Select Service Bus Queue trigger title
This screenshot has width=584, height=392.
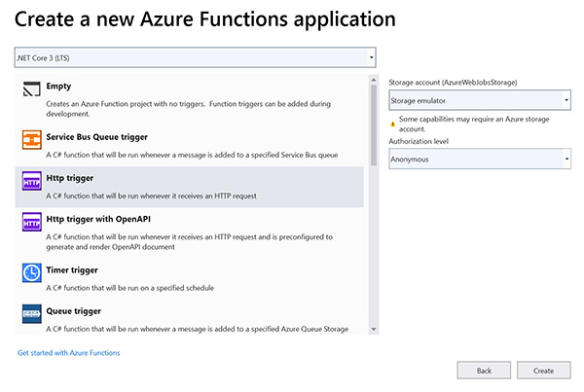96,137
